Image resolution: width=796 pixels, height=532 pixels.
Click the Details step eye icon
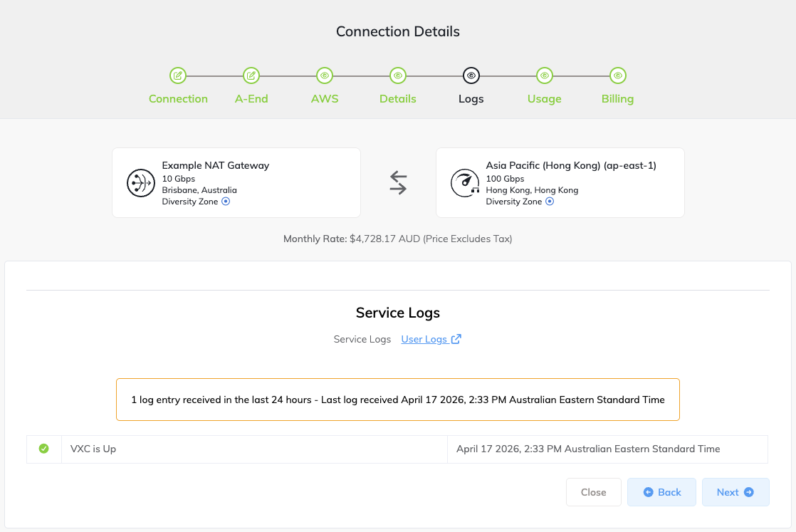398,75
